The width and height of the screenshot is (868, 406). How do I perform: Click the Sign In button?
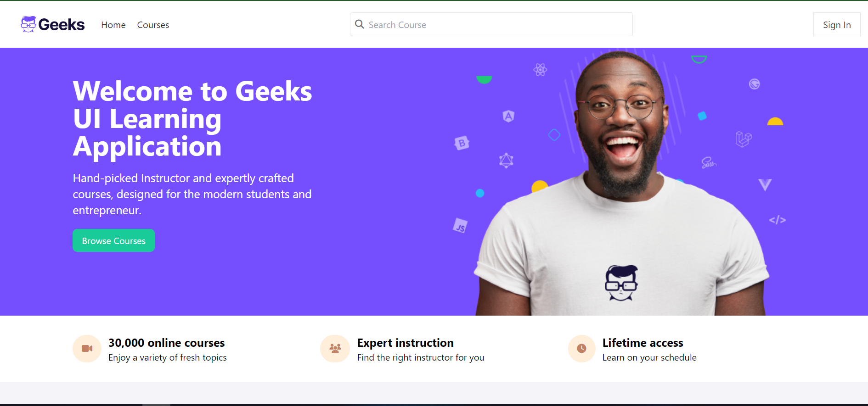[x=837, y=25]
